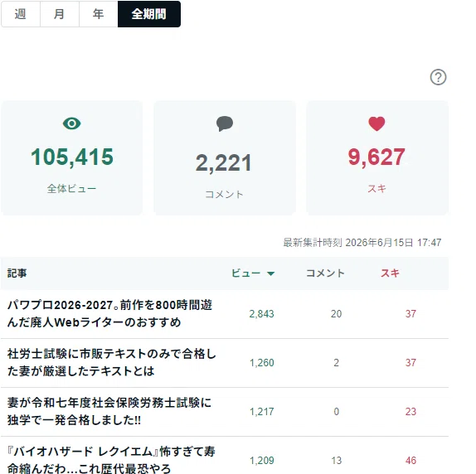Screen dimensions: 476x474
Task: Switch to the 月 (month) tab
Action: (x=60, y=14)
